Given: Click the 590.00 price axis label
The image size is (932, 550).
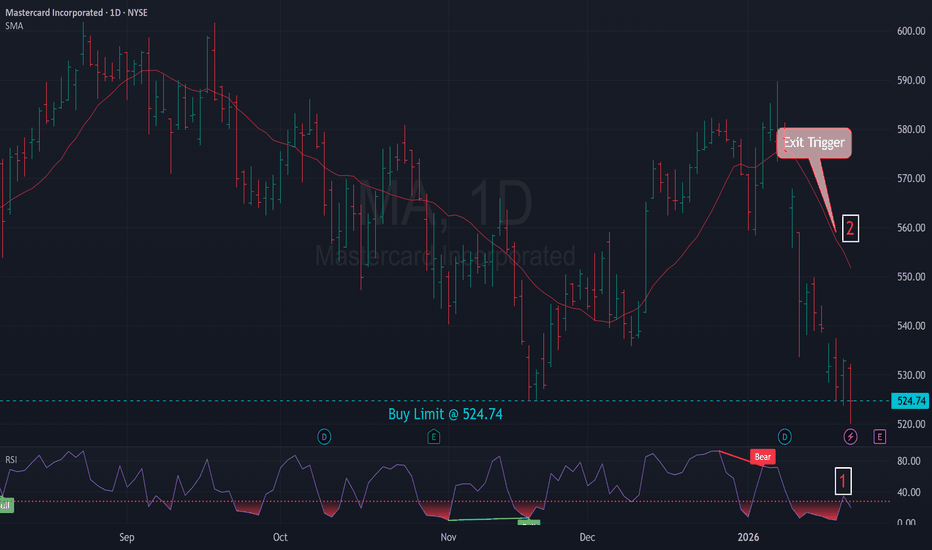Looking at the screenshot, I should pos(911,80).
